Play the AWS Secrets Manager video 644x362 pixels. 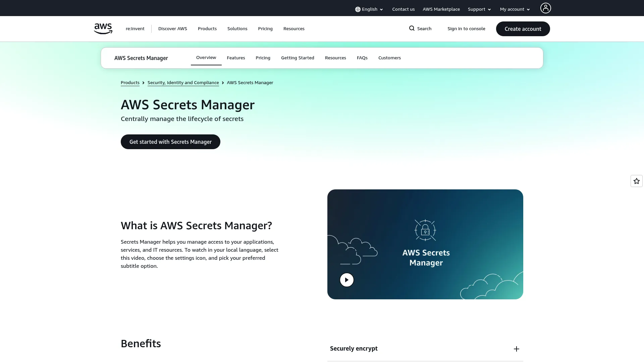(x=346, y=280)
